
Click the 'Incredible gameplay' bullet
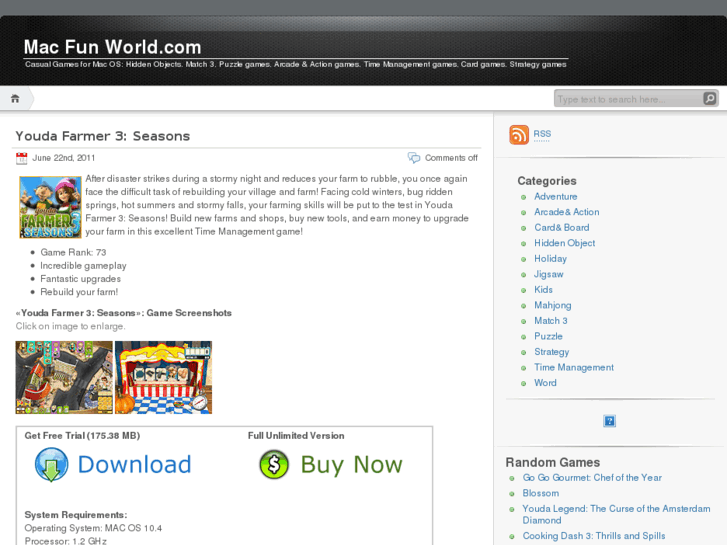tap(83, 266)
